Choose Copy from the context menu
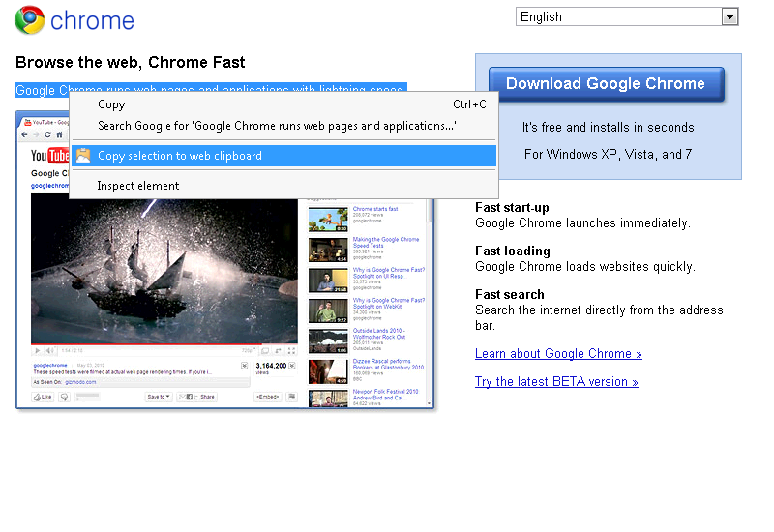This screenshot has height=532, width=774. point(284,104)
